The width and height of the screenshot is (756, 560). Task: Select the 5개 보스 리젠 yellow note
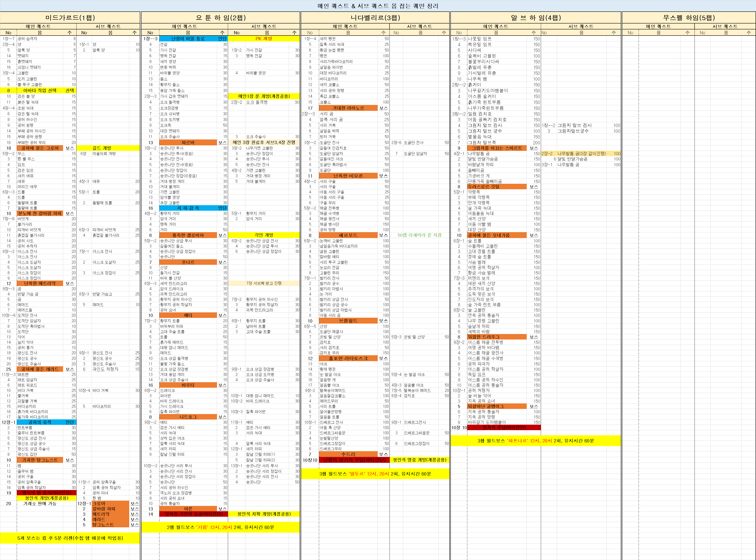pos(70,538)
